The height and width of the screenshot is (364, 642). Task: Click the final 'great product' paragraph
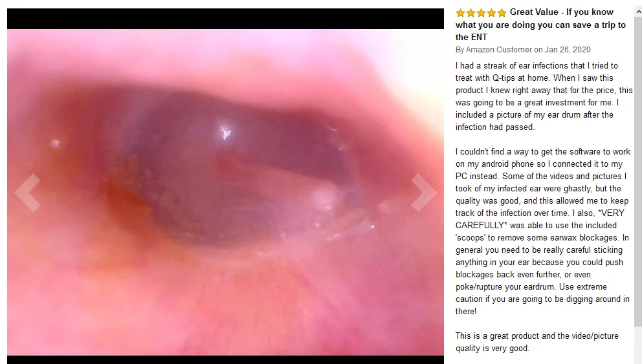point(537,342)
